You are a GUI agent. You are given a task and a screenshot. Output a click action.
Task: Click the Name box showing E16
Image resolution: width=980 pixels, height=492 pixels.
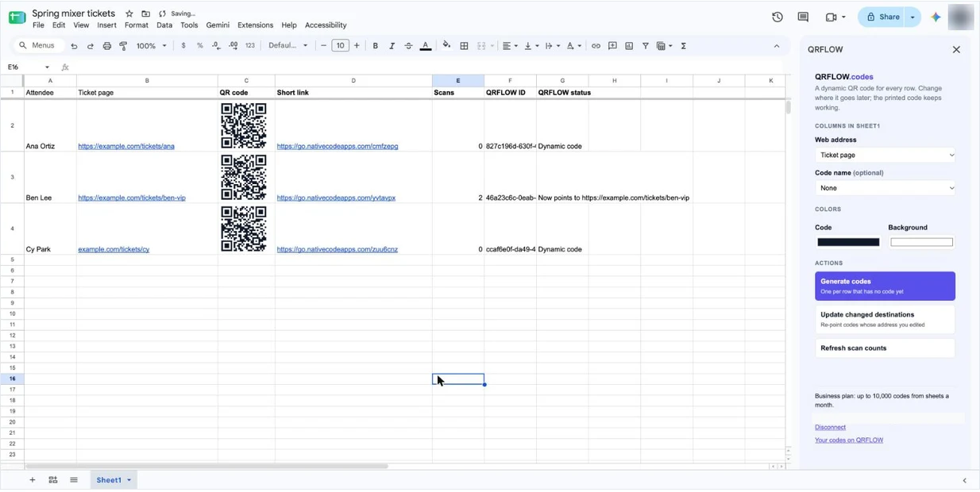tap(29, 67)
